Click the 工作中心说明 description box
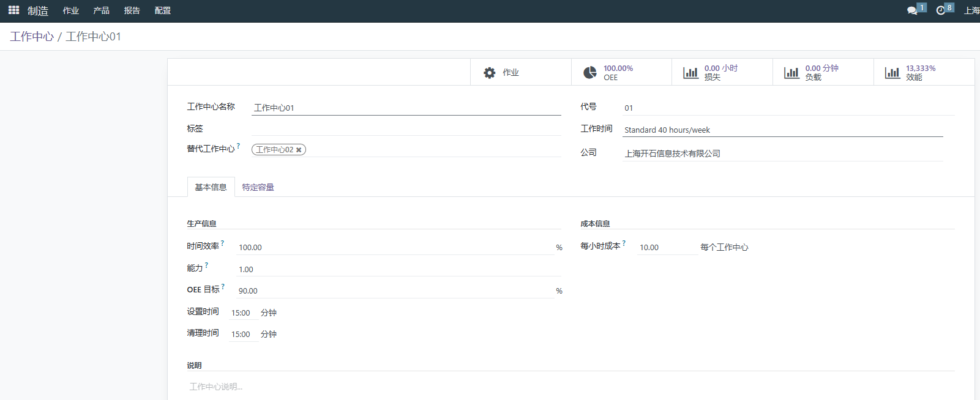The height and width of the screenshot is (400, 980). (x=570, y=387)
